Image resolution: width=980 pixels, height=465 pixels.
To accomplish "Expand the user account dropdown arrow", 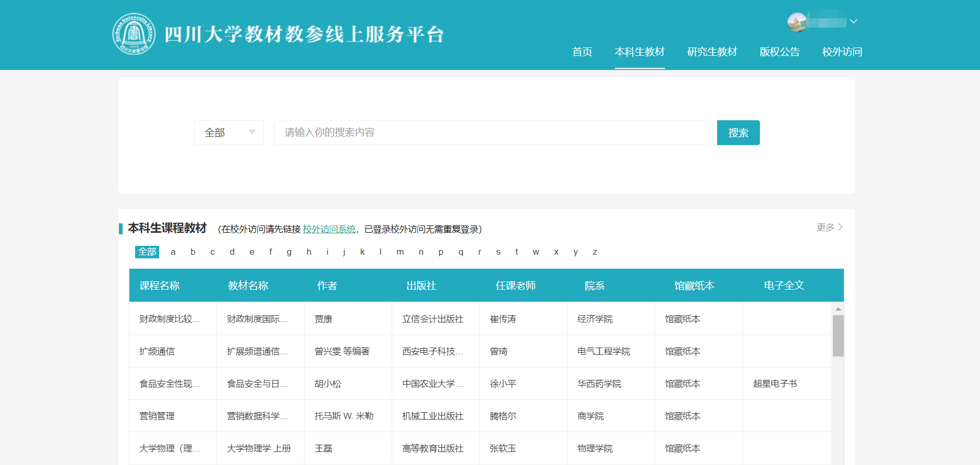I will pyautogui.click(x=853, y=21).
